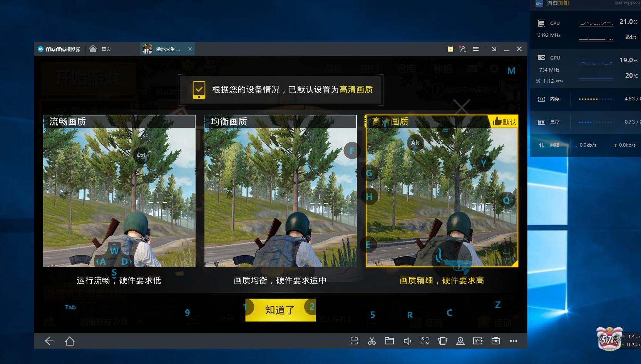Click the Android back arrow icon
The width and height of the screenshot is (641, 364).
pyautogui.click(x=49, y=341)
